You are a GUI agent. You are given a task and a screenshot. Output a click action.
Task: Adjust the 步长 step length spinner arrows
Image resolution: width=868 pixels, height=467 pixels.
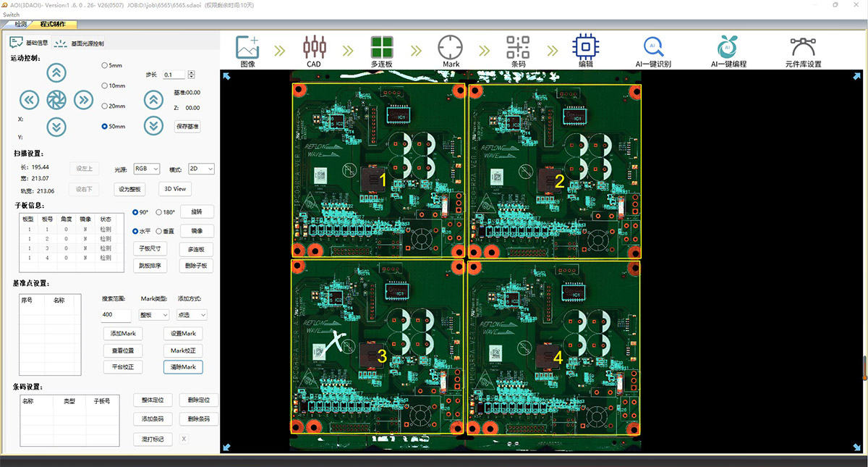[x=191, y=75]
